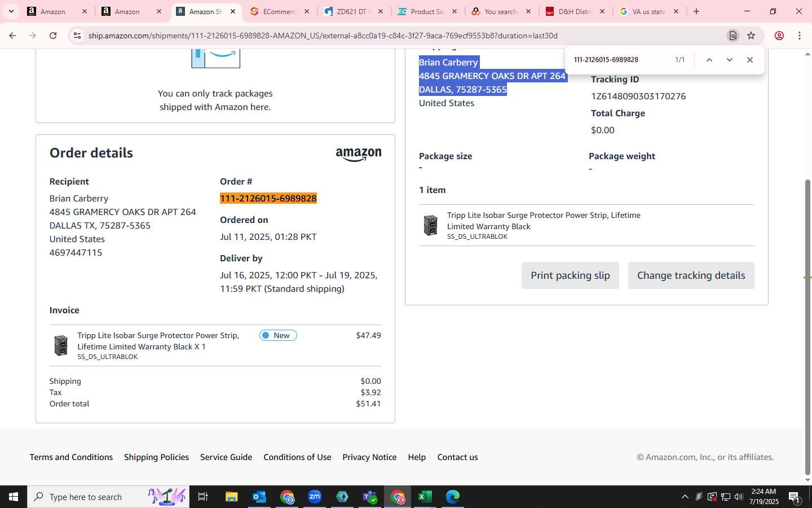Switch to the Product Search tab
The image size is (812, 508).
click(428, 11)
